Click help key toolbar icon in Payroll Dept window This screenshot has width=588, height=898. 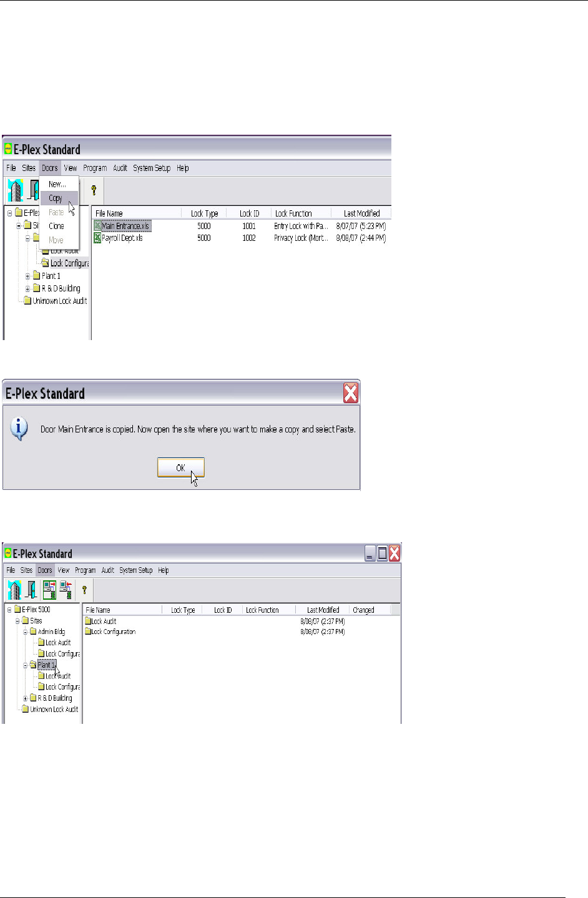click(94, 190)
